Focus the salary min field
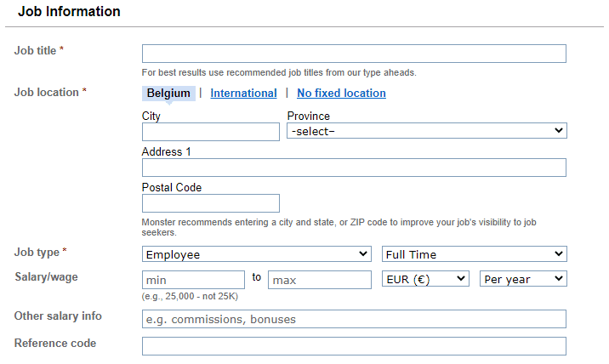 click(x=193, y=280)
